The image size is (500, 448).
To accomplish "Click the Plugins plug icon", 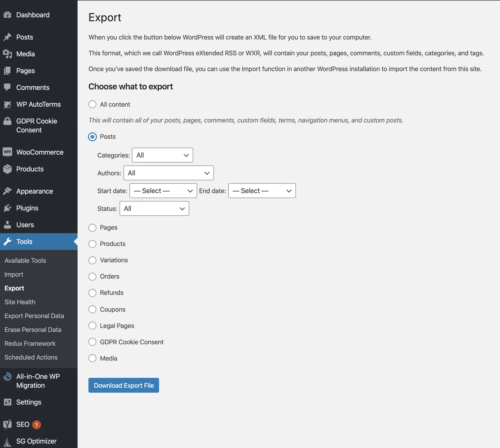I will coord(7,208).
